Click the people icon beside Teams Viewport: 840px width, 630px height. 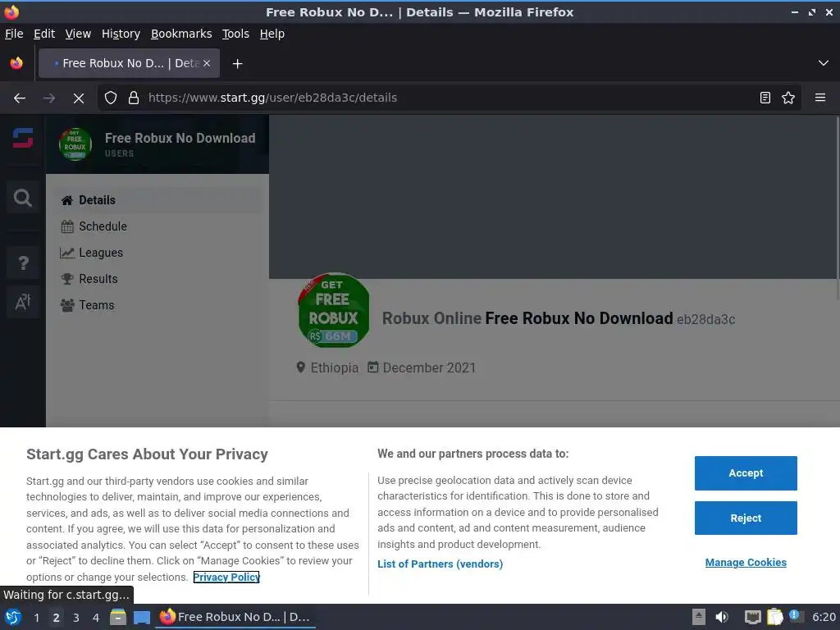point(67,305)
